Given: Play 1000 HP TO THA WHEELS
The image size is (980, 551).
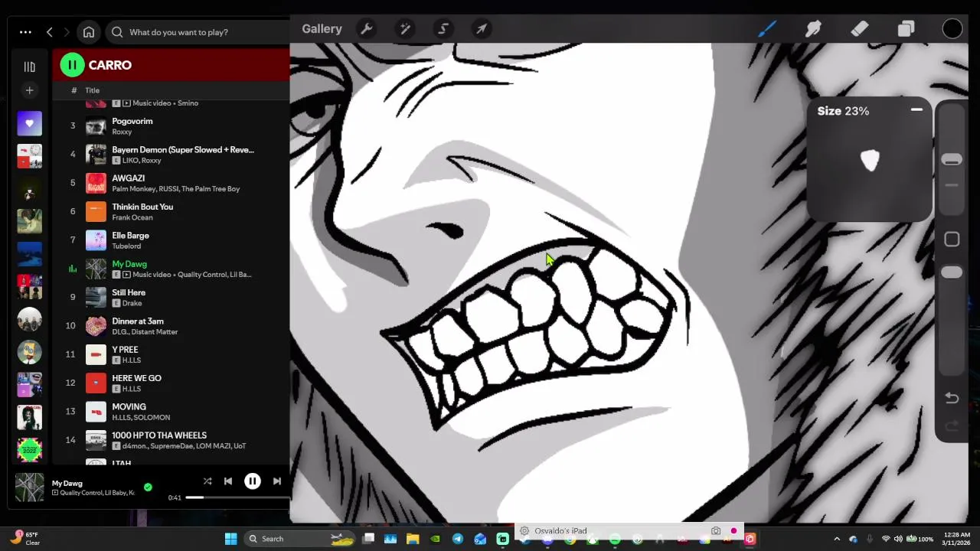Looking at the screenshot, I should pos(171,440).
